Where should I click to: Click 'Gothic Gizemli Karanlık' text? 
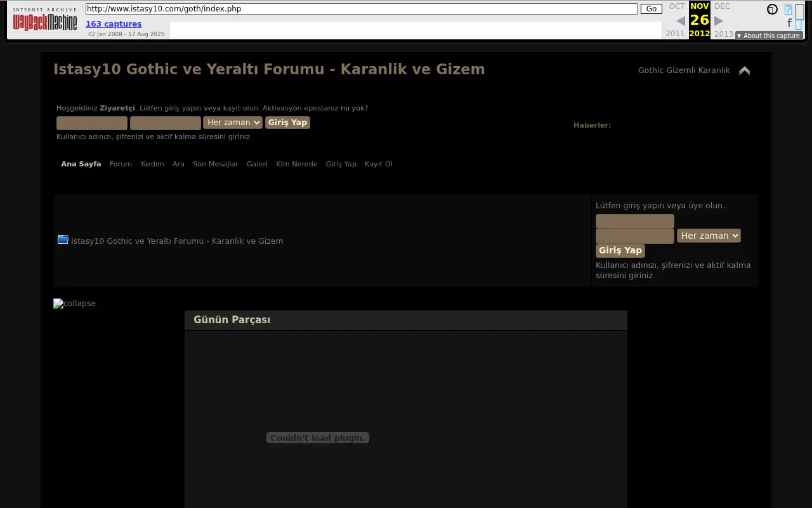coord(684,70)
